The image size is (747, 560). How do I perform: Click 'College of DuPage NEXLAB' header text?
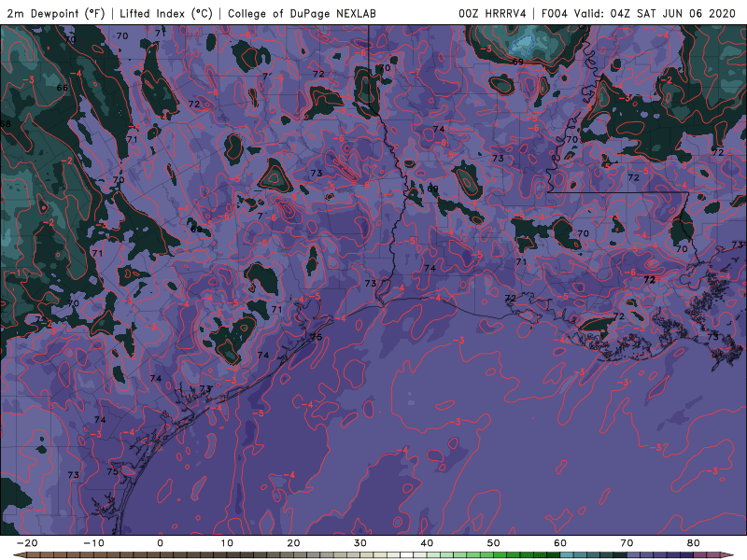click(x=302, y=13)
